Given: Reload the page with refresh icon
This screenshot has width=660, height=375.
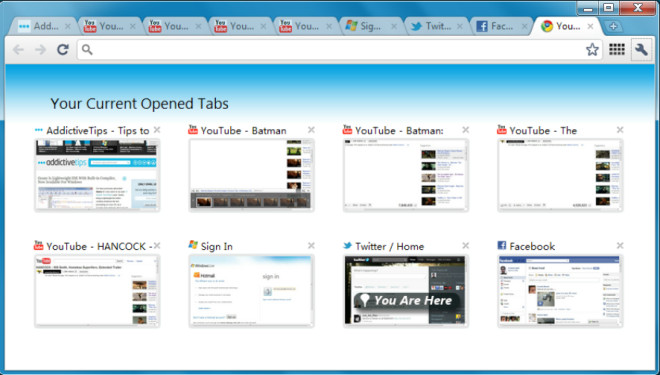Looking at the screenshot, I should pos(63,50).
